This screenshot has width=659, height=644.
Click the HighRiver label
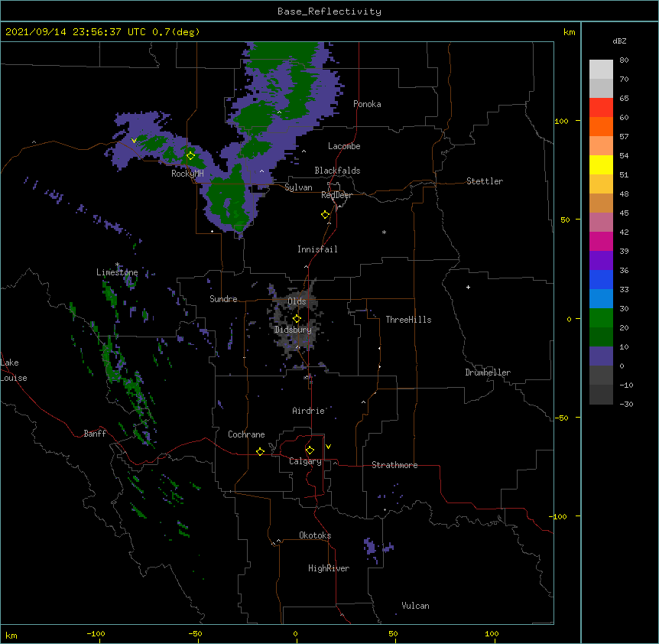pyautogui.click(x=329, y=568)
